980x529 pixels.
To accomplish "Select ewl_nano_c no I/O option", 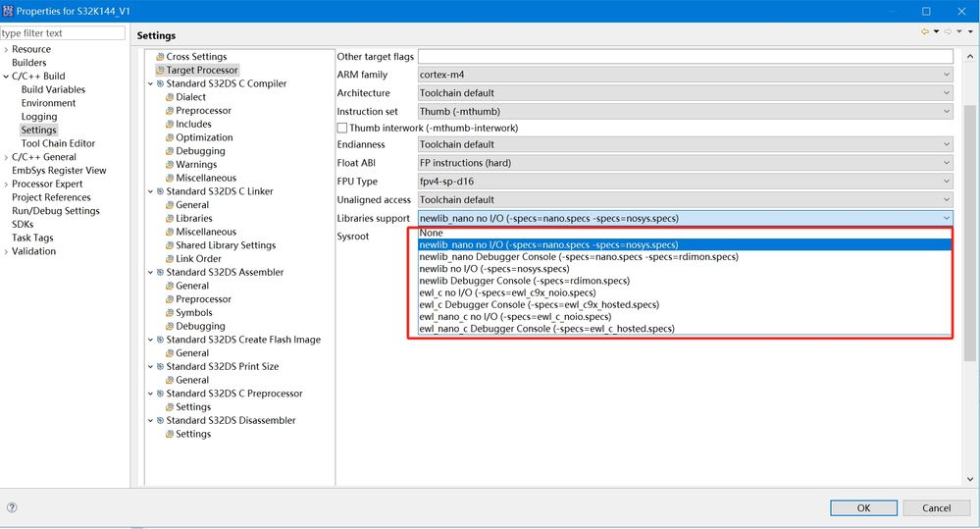I will coord(685,316).
